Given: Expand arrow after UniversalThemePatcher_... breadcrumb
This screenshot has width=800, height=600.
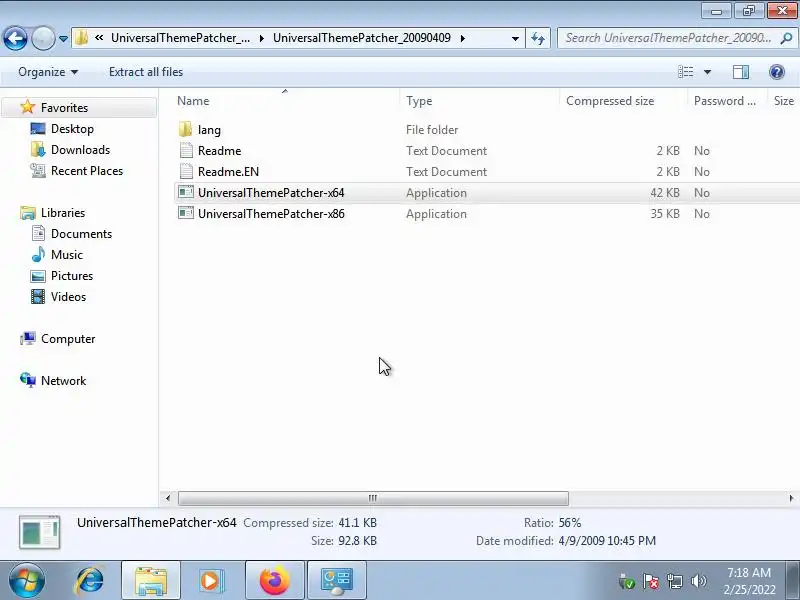Looking at the screenshot, I should (262, 38).
